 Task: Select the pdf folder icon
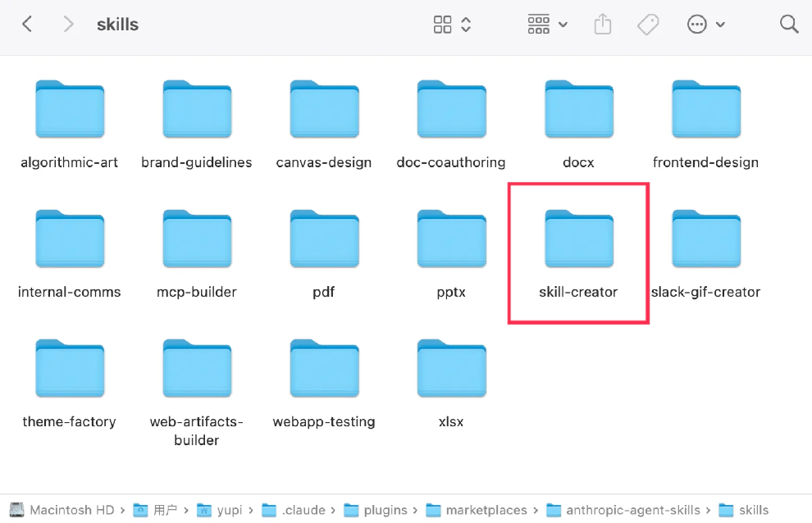325,239
